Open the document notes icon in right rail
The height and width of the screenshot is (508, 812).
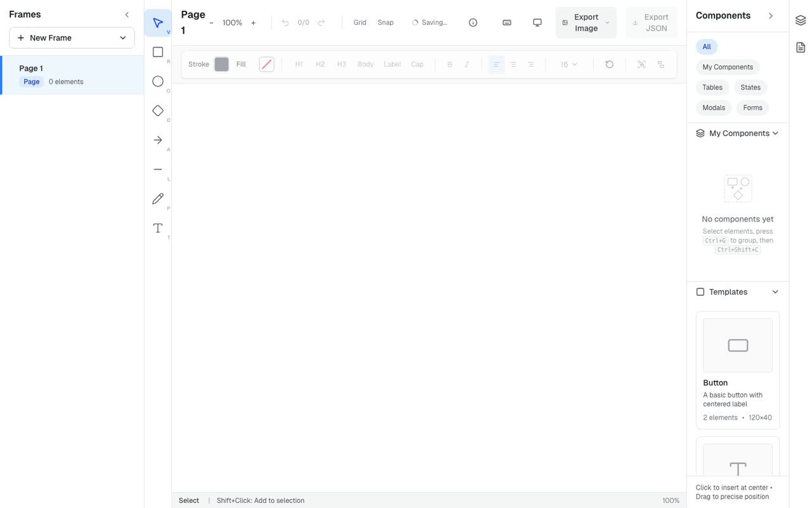coord(801,48)
